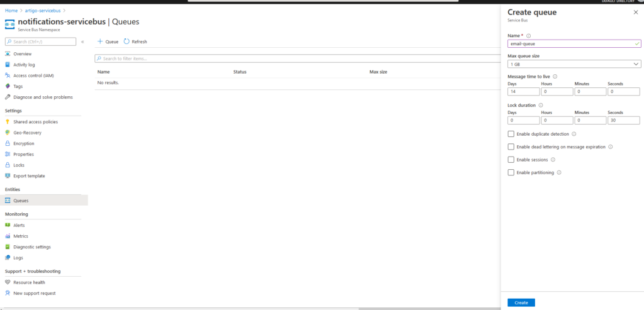Sort by Status column header
The image size is (644, 310).
point(240,72)
